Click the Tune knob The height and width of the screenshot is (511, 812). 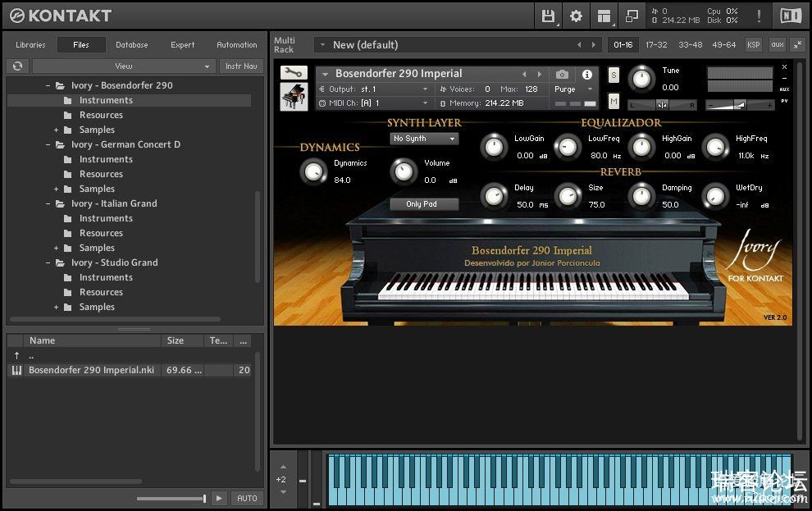pyautogui.click(x=641, y=79)
